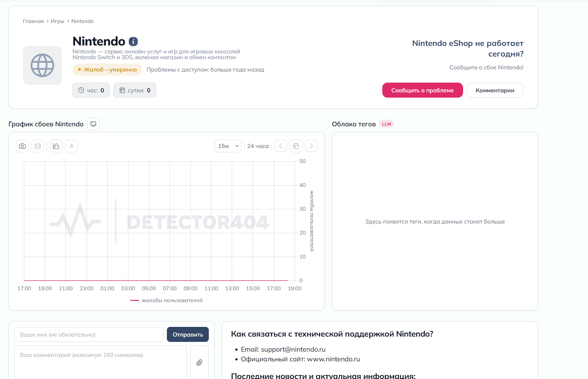Viewport: 588px width, 379px height.
Task: Click the www.nintendo.ru website text
Action: (x=334, y=359)
